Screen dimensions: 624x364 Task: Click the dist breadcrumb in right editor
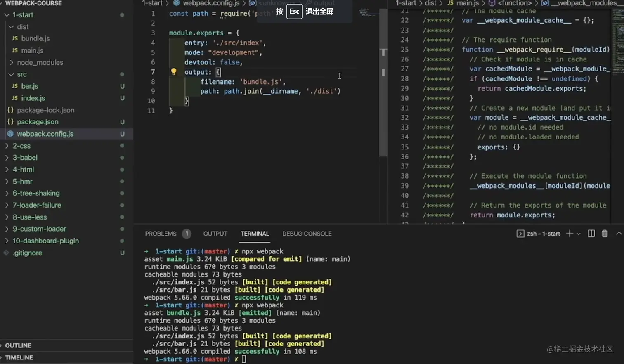[430, 3]
